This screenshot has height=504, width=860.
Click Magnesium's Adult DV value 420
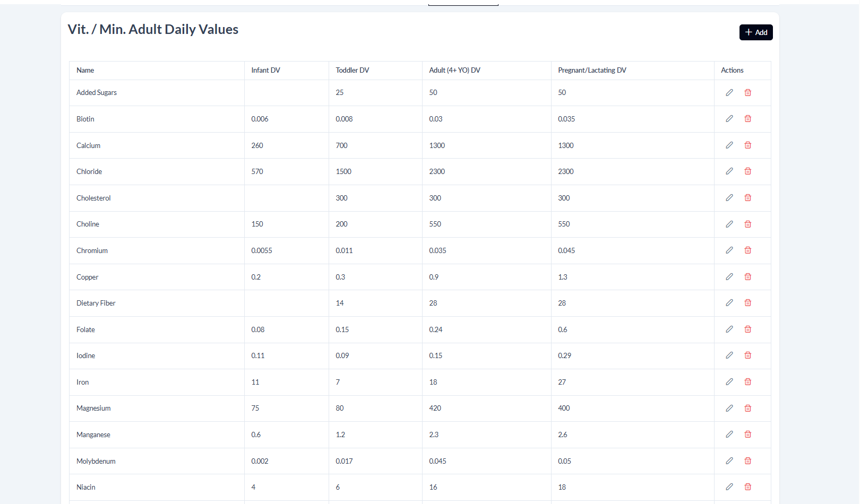click(435, 409)
